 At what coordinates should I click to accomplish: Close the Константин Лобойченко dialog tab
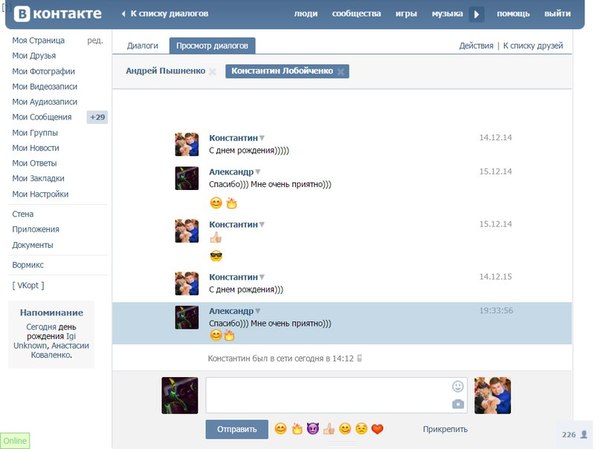(x=341, y=72)
